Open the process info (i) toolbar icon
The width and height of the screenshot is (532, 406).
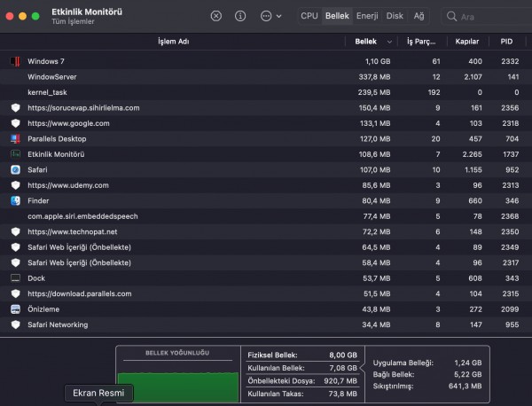coord(240,16)
